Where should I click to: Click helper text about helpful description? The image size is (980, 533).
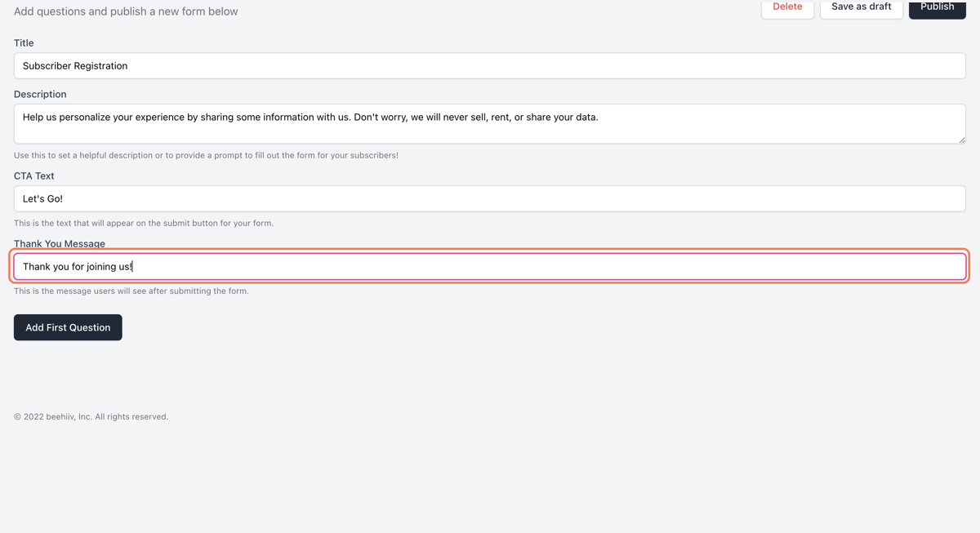click(206, 155)
